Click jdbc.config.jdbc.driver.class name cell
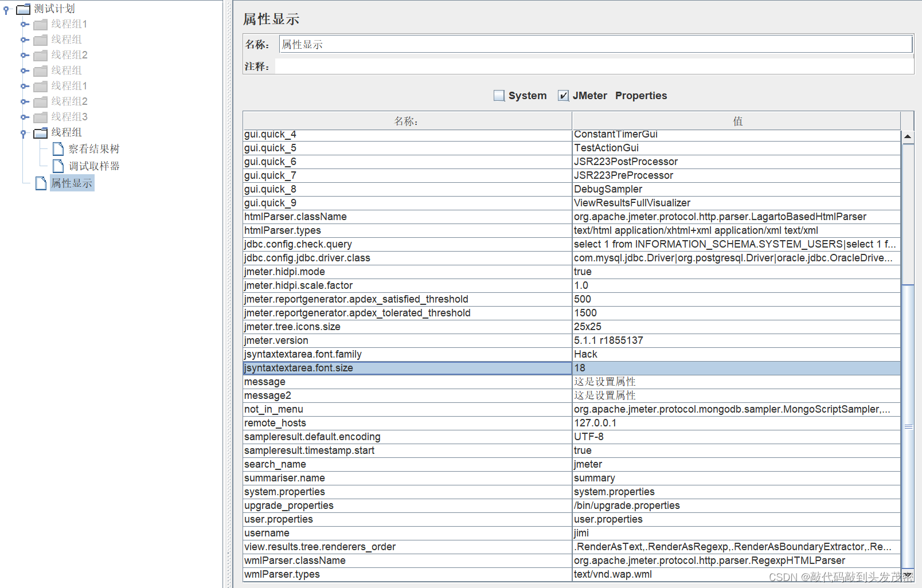The height and width of the screenshot is (588, 922). (x=407, y=258)
